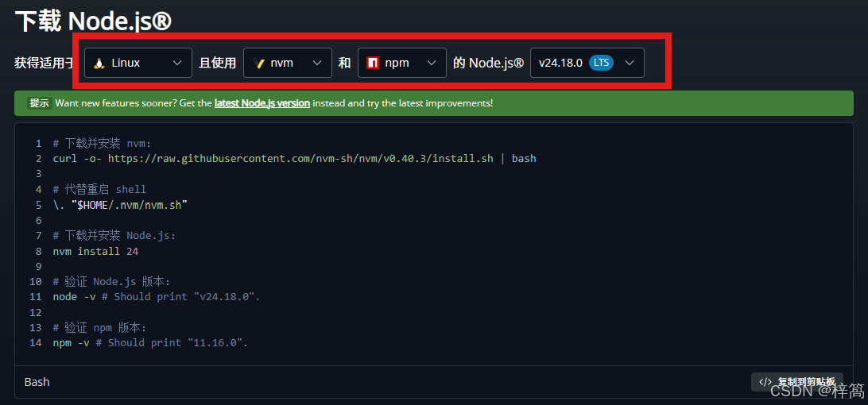Open the Linux operating system dropdown
868x405 pixels.
(x=138, y=63)
